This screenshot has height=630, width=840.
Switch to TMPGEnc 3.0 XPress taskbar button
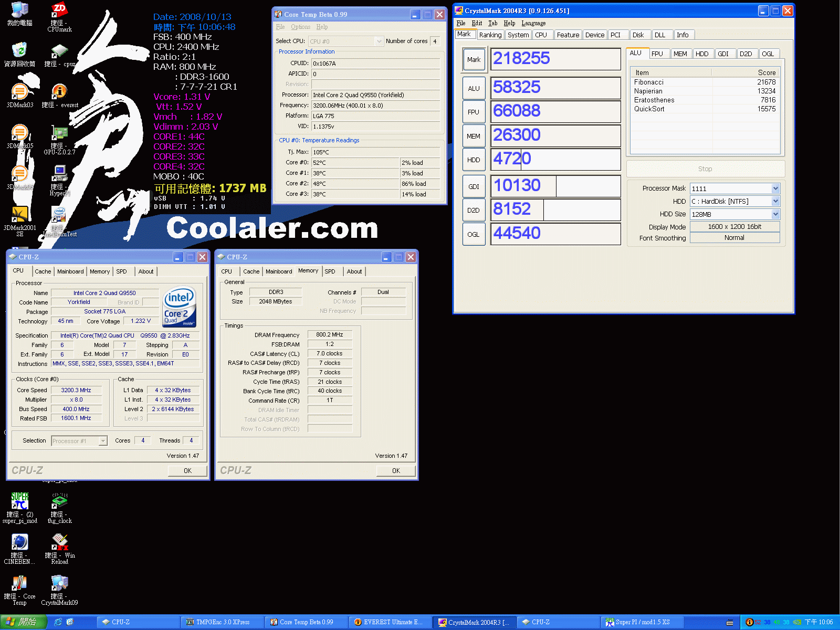pyautogui.click(x=223, y=622)
